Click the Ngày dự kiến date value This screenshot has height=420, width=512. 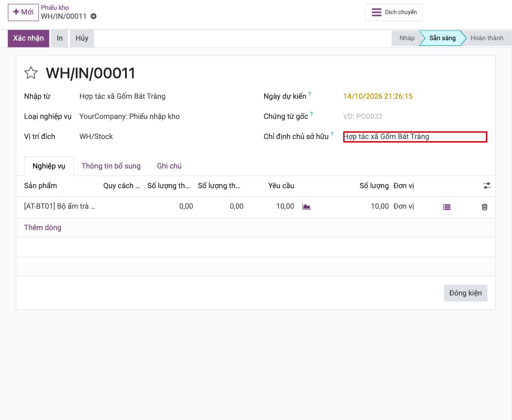(x=378, y=96)
